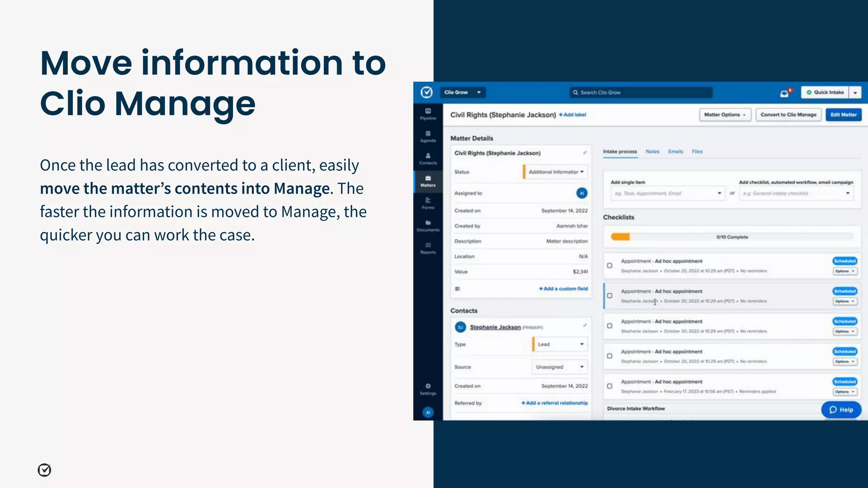Open the Pipeline sidebar icon

tap(428, 114)
